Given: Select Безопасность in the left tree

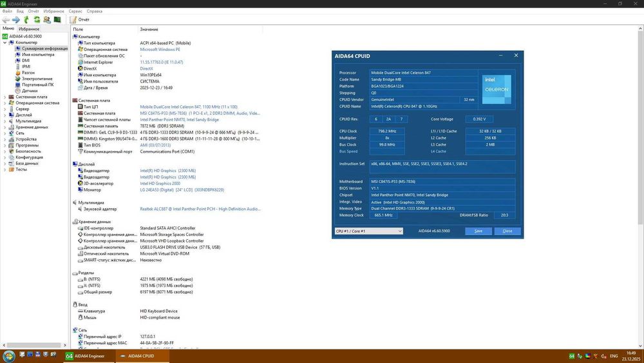Looking at the screenshot, I should point(28,152).
